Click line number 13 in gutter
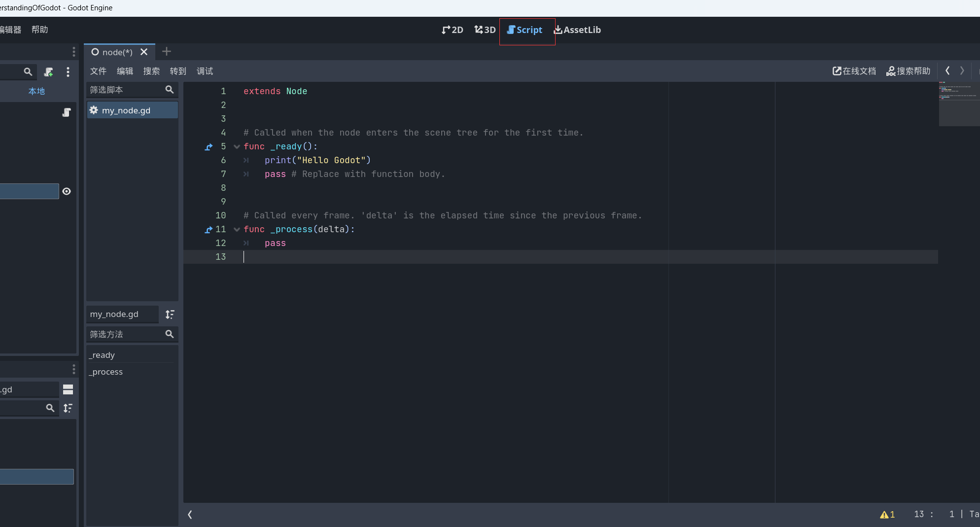Image resolution: width=980 pixels, height=527 pixels. tap(220, 257)
